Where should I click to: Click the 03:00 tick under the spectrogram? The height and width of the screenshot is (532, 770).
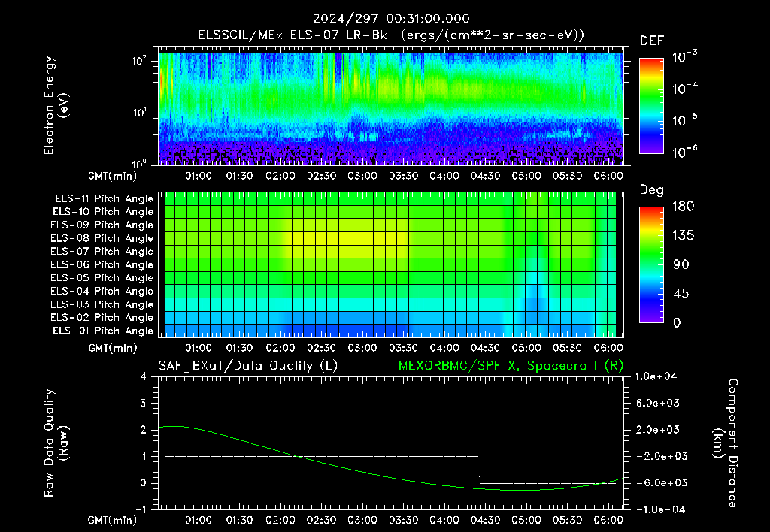coord(362,176)
